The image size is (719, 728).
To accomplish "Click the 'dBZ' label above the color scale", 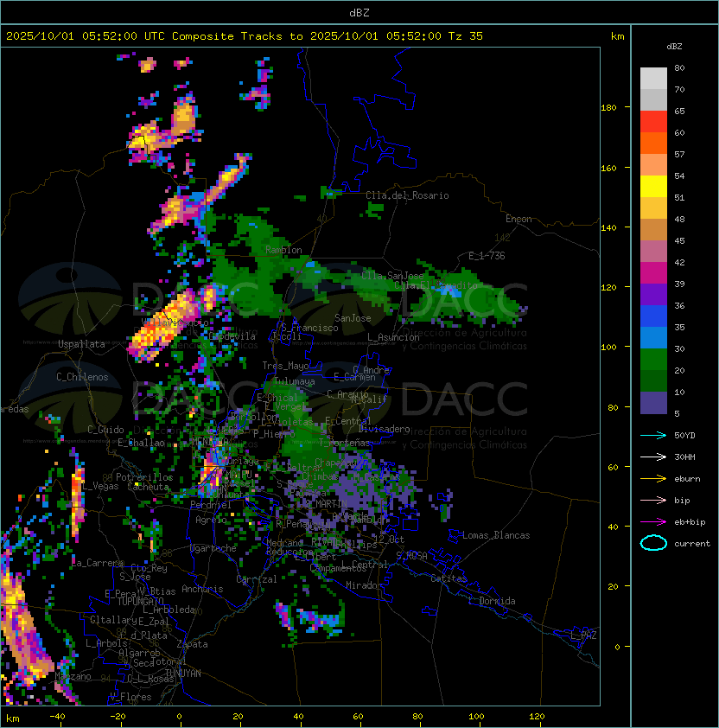I will (674, 47).
